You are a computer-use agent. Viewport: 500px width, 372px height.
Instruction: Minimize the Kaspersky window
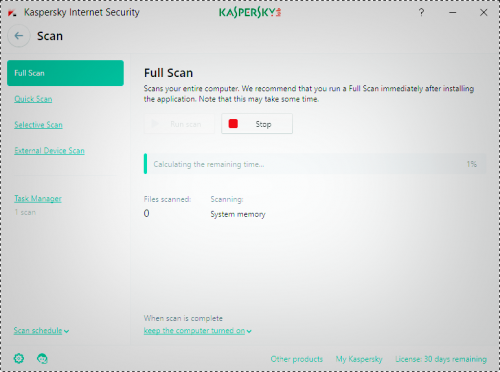[452, 13]
